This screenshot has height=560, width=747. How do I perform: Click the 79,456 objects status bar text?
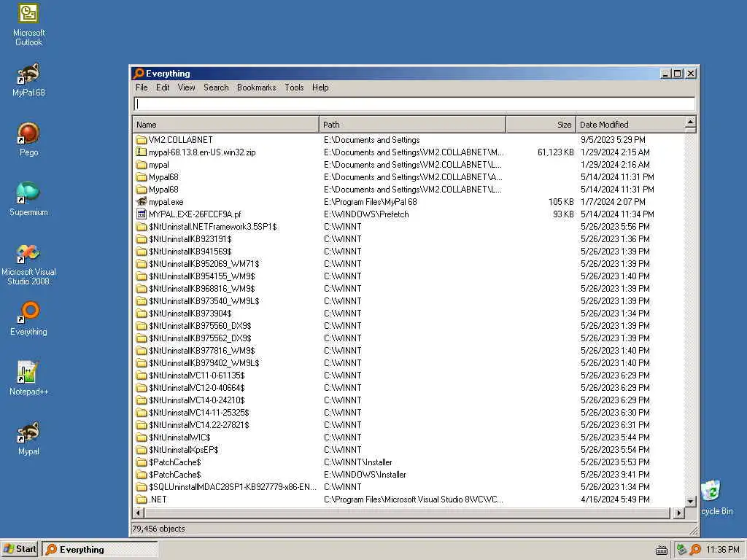click(x=158, y=529)
